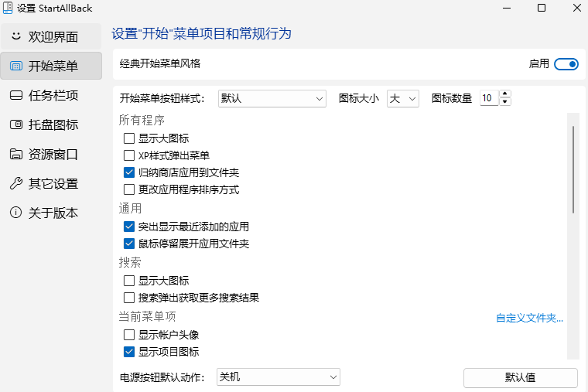Click the 默认值 button

520,377
